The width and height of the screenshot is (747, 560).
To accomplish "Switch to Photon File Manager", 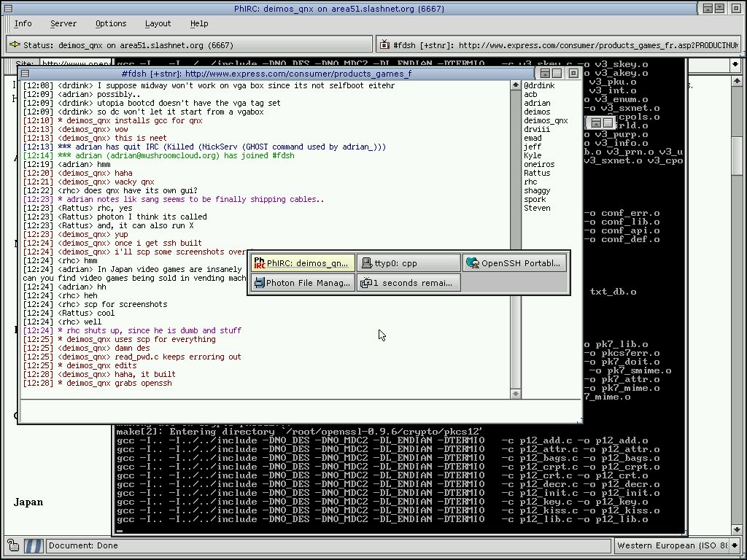I will point(302,283).
